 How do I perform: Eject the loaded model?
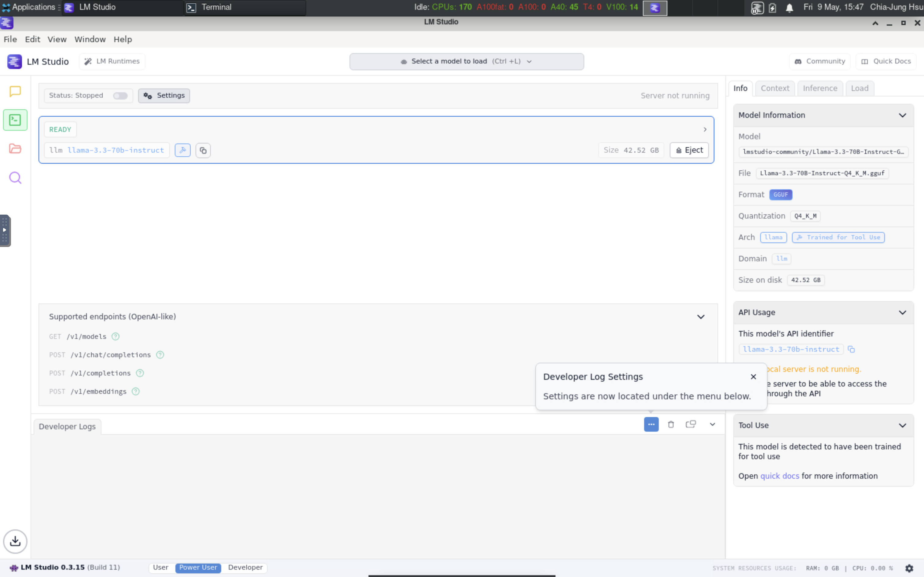tap(689, 150)
